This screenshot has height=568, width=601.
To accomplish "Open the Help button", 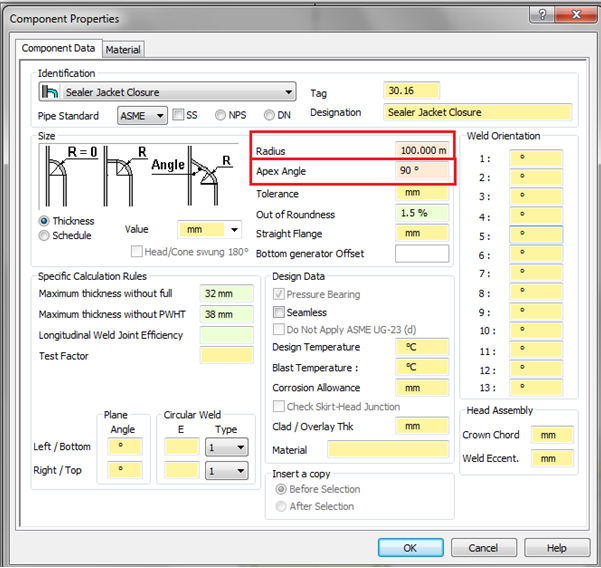I will point(556,548).
